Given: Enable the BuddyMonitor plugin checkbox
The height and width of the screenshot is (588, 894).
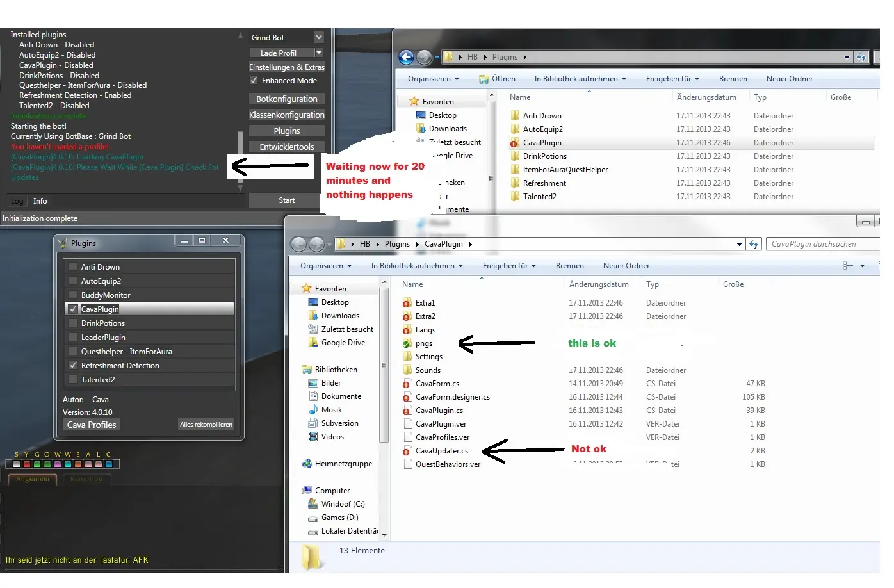Looking at the screenshot, I should tap(73, 295).
